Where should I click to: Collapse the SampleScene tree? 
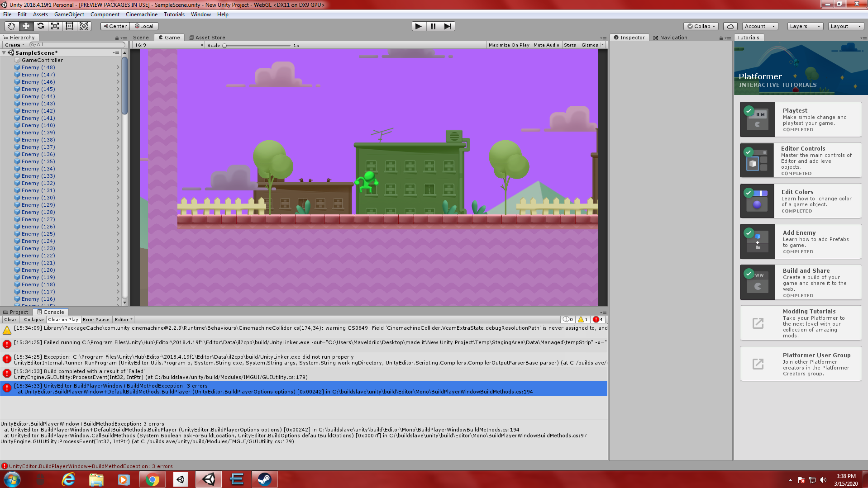(x=4, y=53)
